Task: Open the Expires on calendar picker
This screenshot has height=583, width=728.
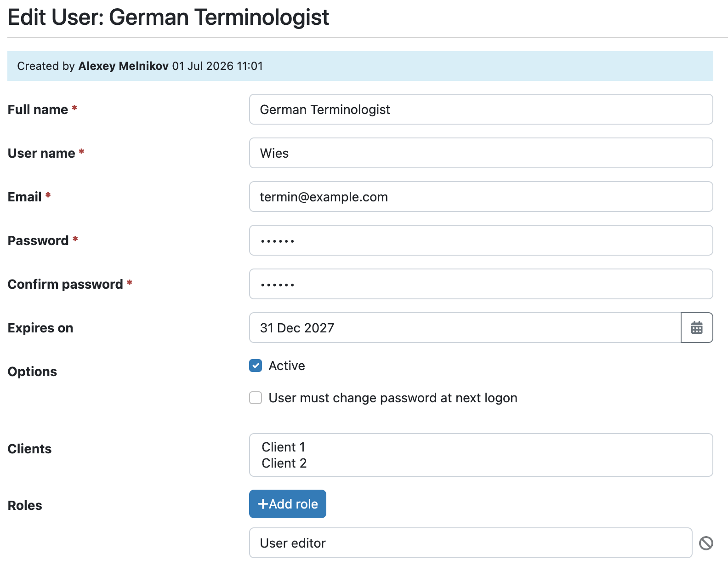Action: click(x=697, y=328)
